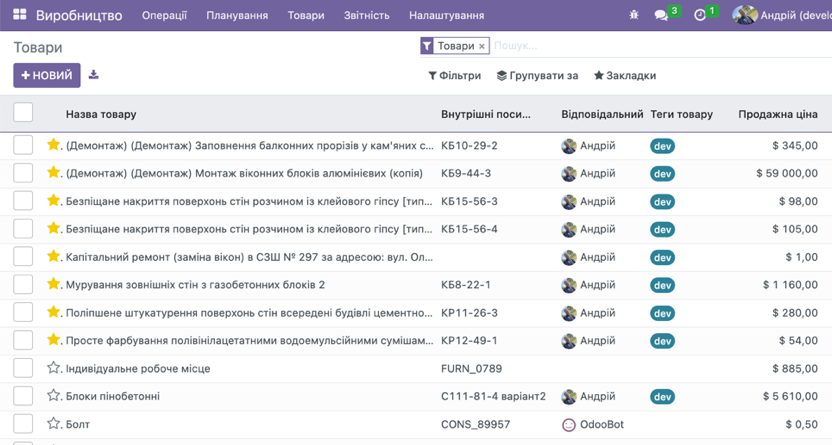Check the box for Блоки пінобетонні row
The width and height of the screenshot is (832, 445).
coord(23,396)
